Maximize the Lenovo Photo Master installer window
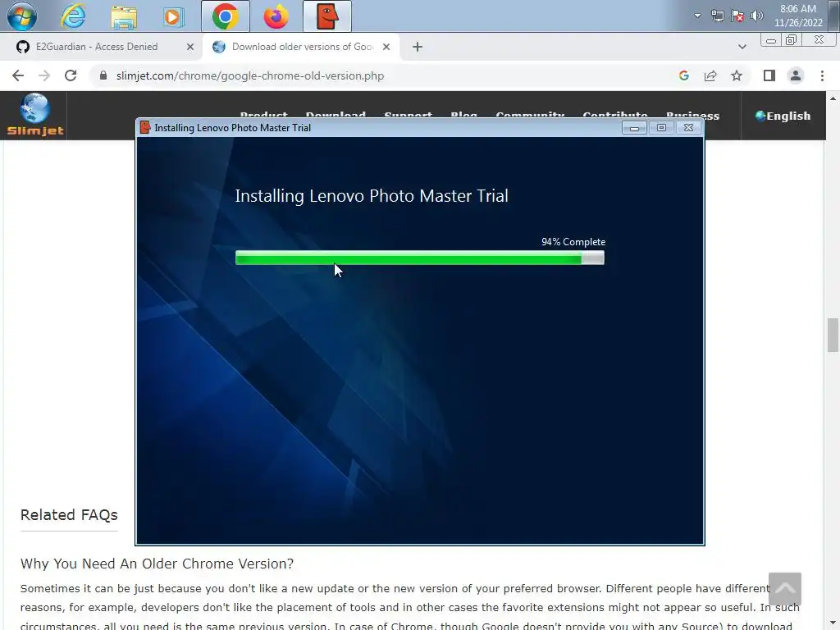 [661, 127]
